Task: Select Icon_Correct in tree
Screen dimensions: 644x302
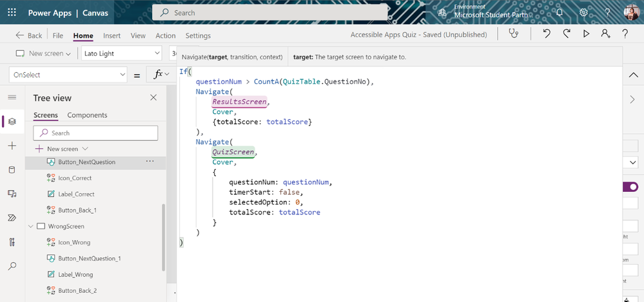Action: [75, 178]
